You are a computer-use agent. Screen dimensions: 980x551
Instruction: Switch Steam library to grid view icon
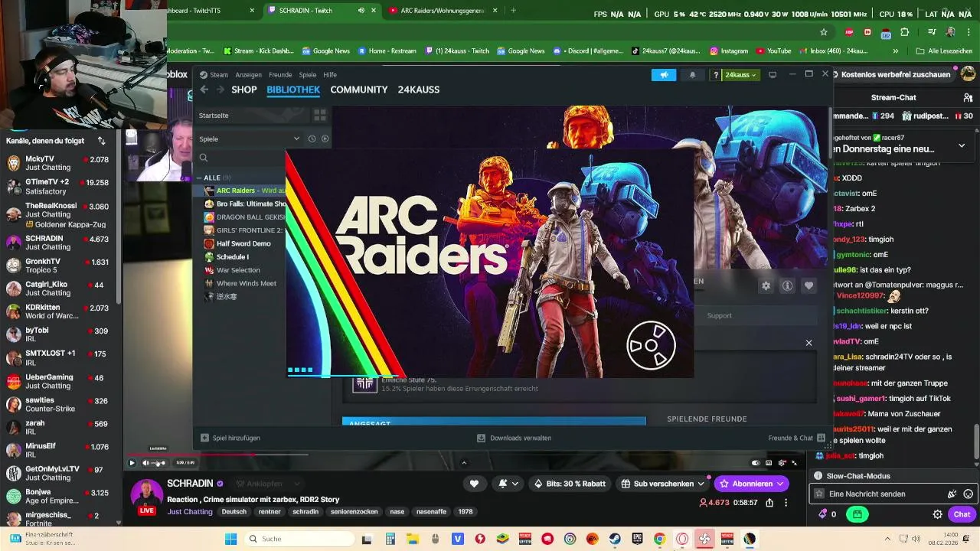point(320,116)
